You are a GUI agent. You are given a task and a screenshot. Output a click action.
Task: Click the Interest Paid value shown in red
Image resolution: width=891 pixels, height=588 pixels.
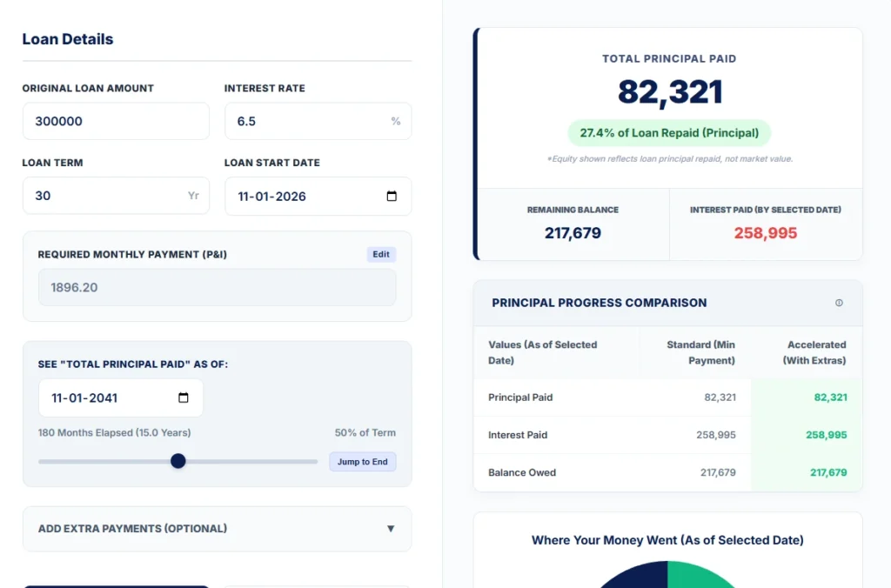click(x=767, y=233)
